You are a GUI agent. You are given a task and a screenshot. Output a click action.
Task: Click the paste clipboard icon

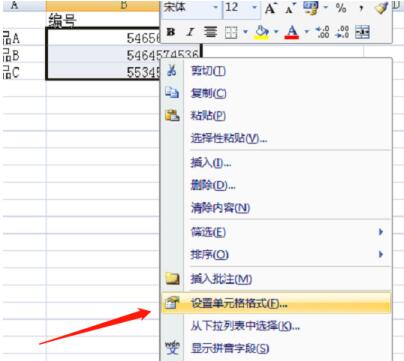pos(172,115)
